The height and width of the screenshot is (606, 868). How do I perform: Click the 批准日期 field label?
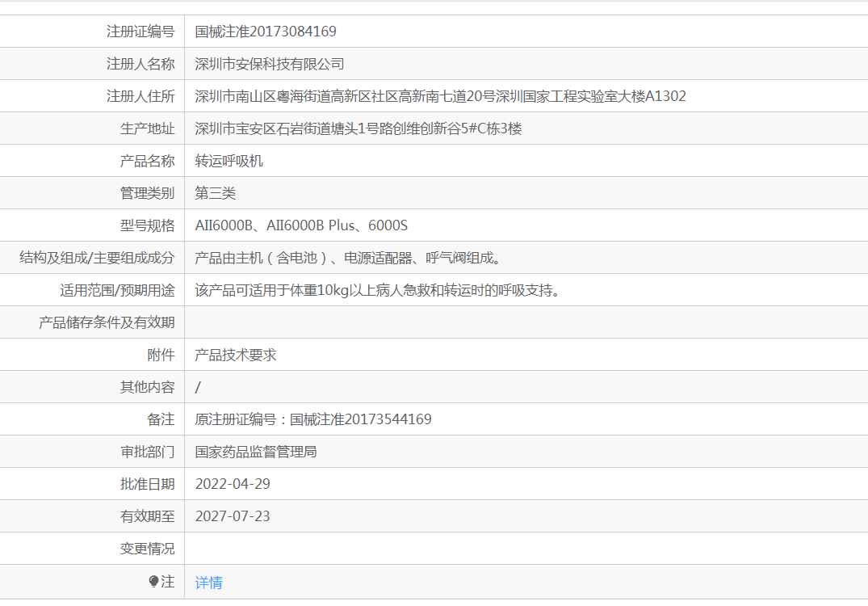tap(147, 483)
